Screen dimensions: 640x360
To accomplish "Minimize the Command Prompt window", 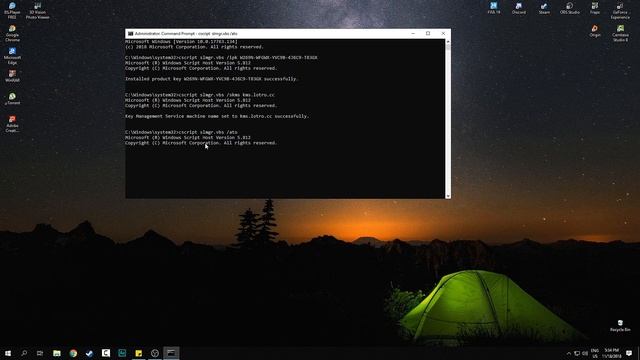I will 413,33.
